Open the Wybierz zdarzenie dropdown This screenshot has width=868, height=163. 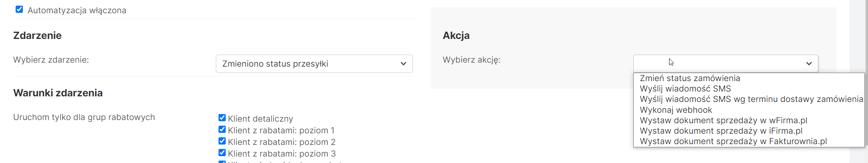click(314, 64)
